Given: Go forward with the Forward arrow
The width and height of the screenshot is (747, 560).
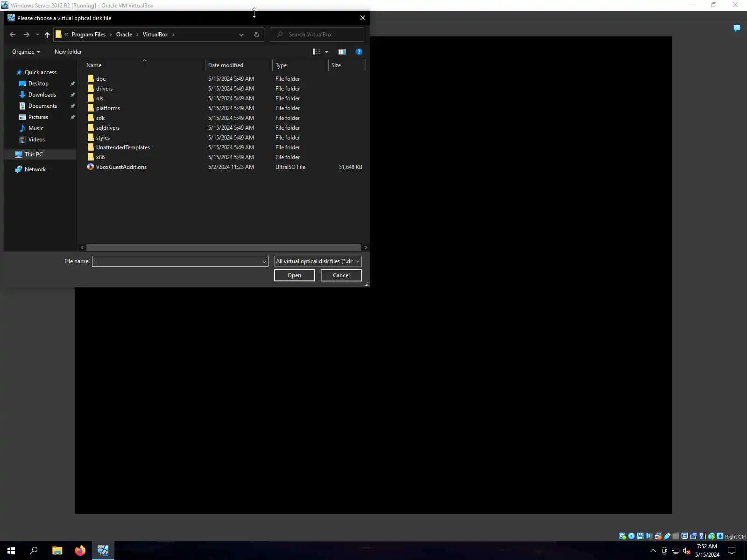Looking at the screenshot, I should click(27, 35).
